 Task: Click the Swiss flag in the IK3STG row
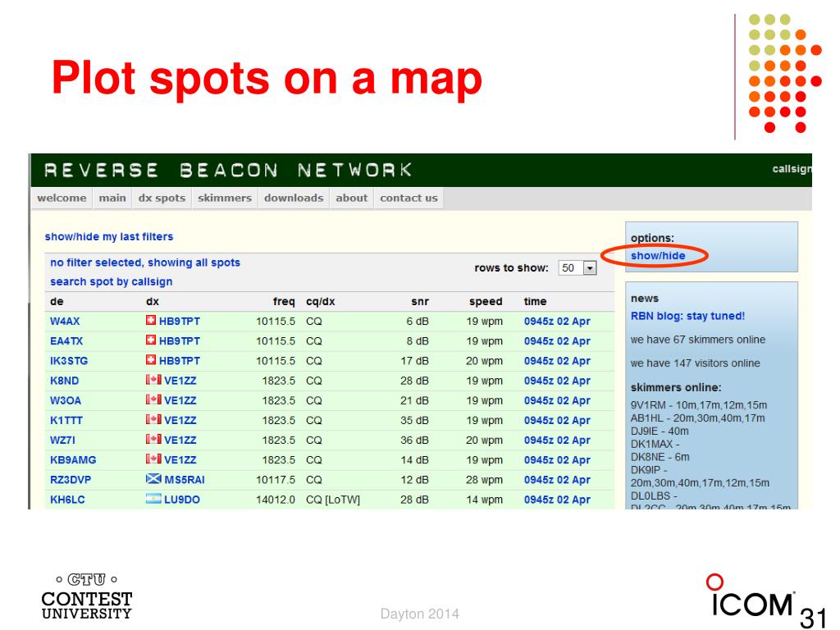[151, 360]
